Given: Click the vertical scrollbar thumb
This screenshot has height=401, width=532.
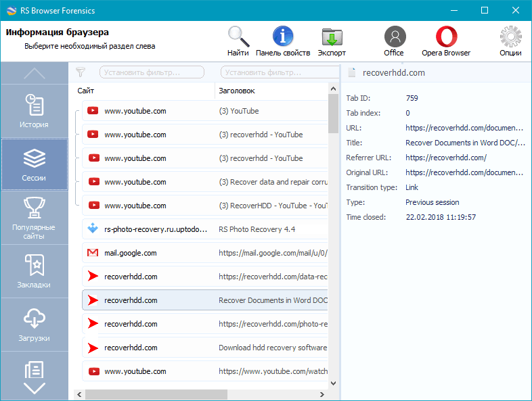Looking at the screenshot, I should pyautogui.click(x=333, y=114).
